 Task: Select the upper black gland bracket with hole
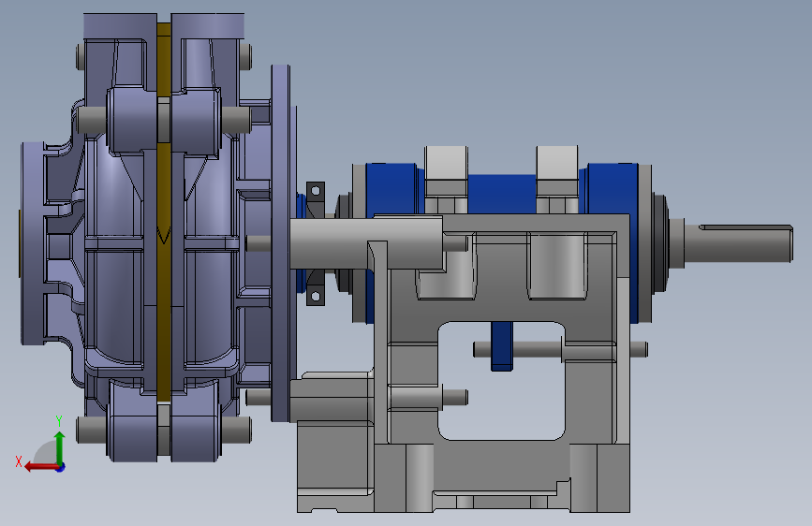pyautogui.click(x=316, y=198)
